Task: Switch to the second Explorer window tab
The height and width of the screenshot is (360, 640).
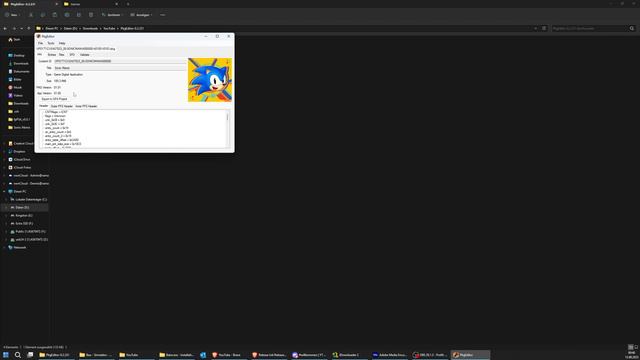Action: (x=90, y=4)
